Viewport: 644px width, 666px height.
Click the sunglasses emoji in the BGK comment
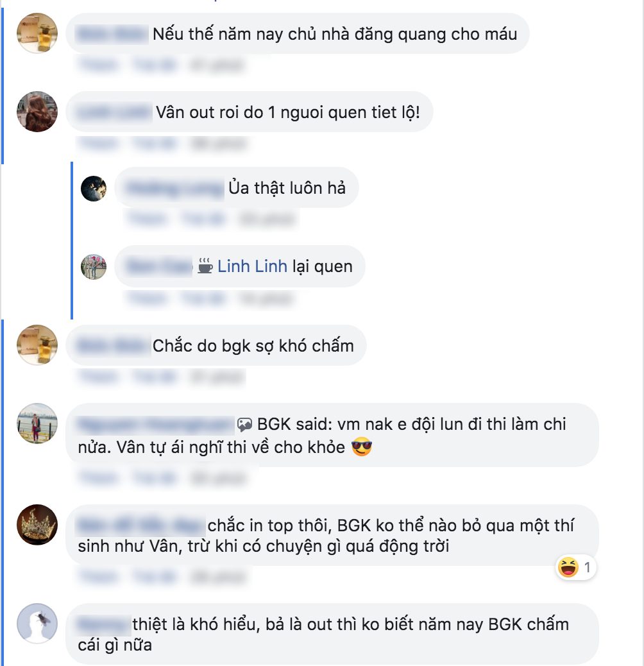[362, 447]
